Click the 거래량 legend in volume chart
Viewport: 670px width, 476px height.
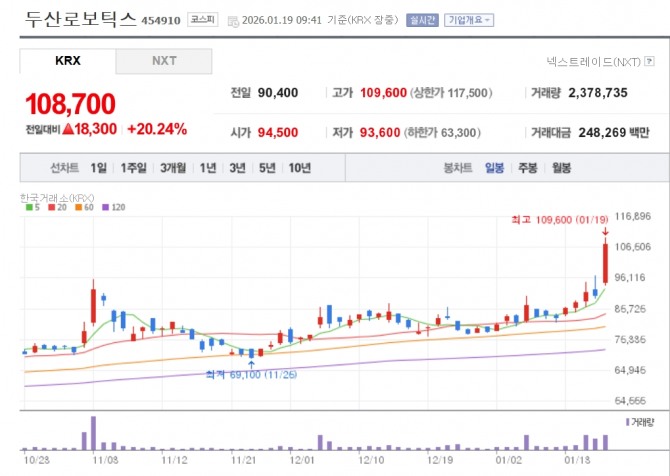[x=640, y=423]
